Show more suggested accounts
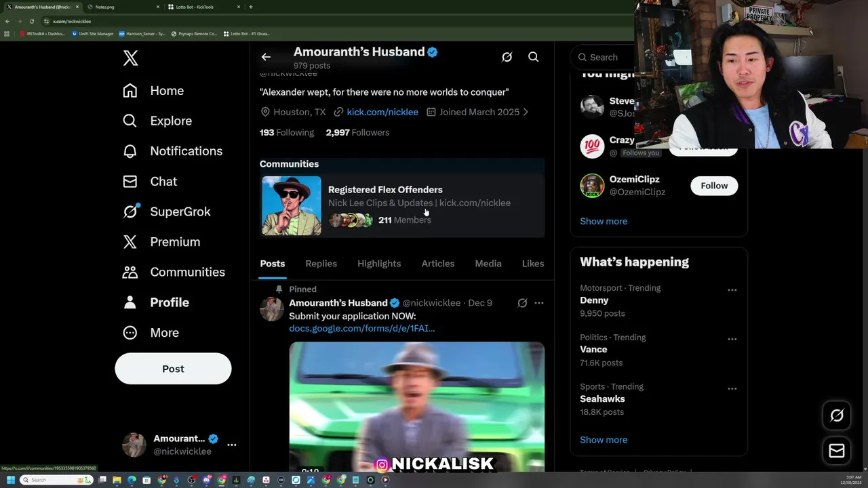The height and width of the screenshot is (488, 868). coord(604,221)
